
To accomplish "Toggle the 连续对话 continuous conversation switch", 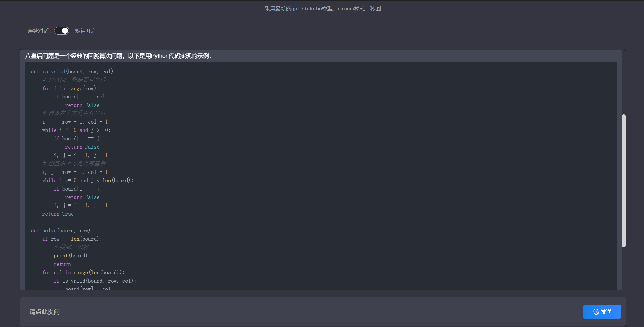I will coord(61,31).
